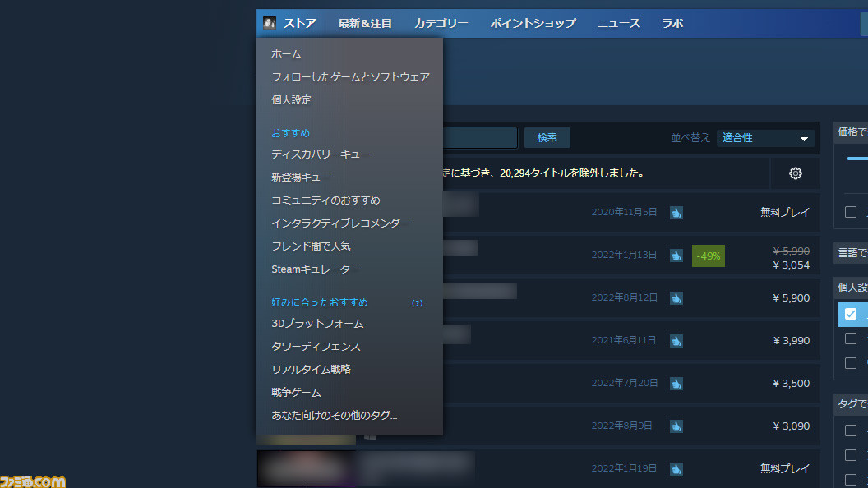The width and height of the screenshot is (868, 488).
Task: Choose the 3Dプラットフォーム tag entry
Action: pos(317,324)
